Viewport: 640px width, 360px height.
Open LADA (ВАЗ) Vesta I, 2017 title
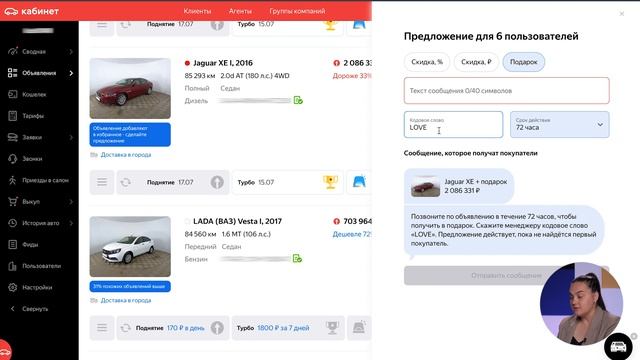238,221
